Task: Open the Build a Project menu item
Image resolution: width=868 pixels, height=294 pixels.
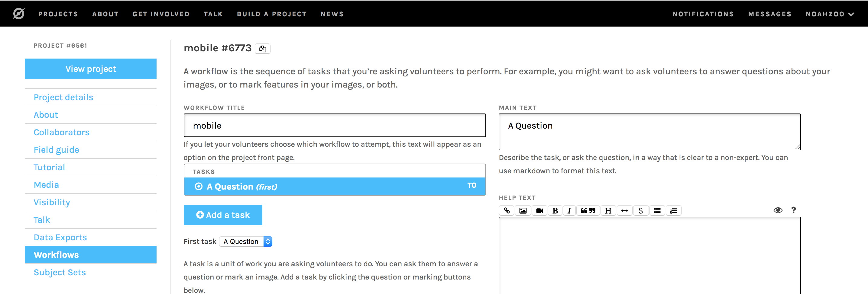Action: click(x=272, y=14)
